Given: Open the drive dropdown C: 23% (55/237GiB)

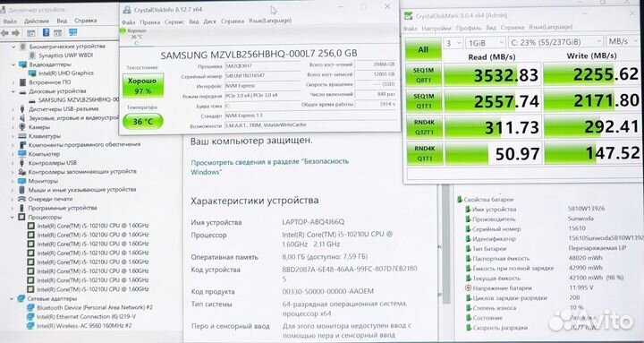Looking at the screenshot, I should pos(555,42).
